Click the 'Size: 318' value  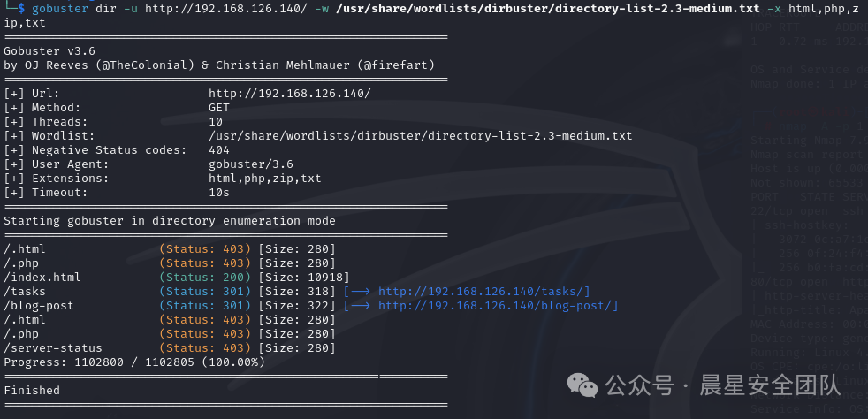coord(297,292)
